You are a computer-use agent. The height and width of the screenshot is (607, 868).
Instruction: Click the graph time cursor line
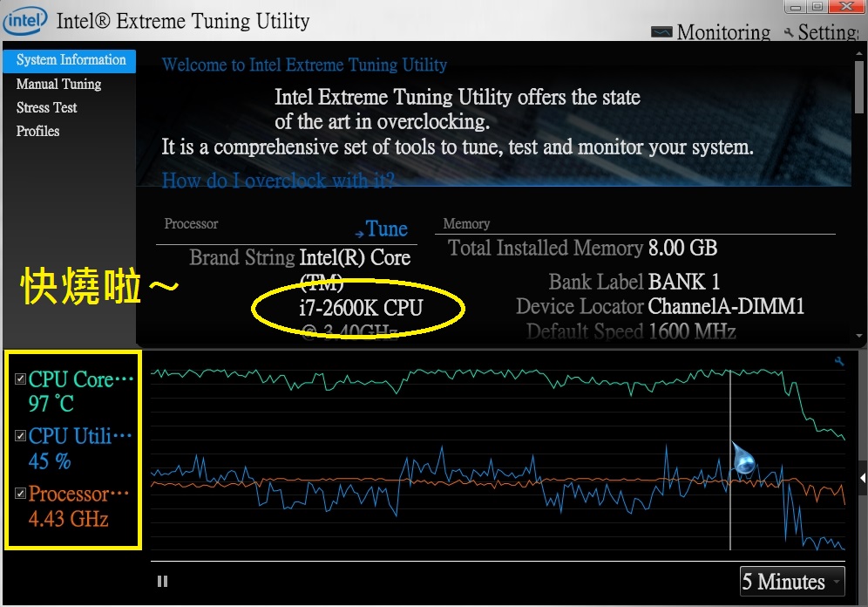tap(730, 460)
